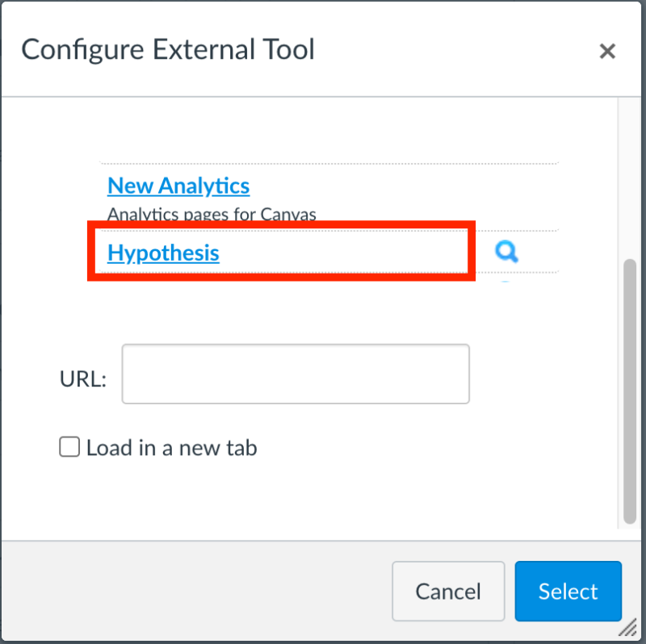Click the "Configure External Tool" dialog title
The image size is (646, 644).
pos(168,50)
